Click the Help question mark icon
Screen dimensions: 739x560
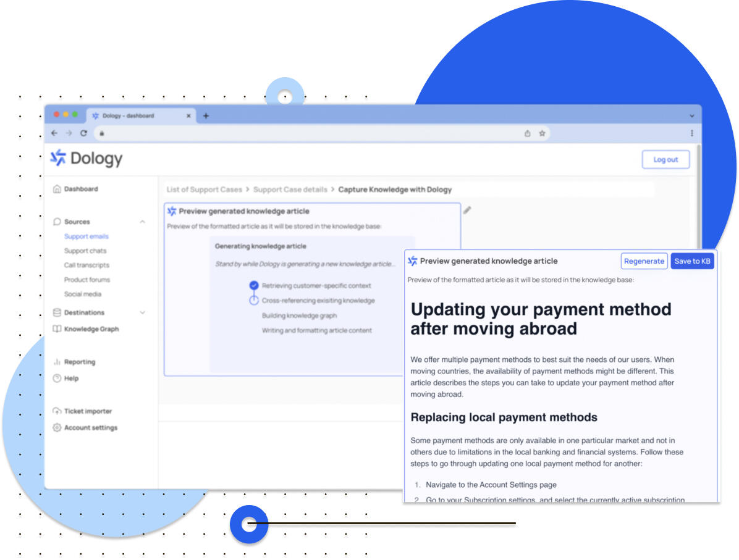click(57, 378)
